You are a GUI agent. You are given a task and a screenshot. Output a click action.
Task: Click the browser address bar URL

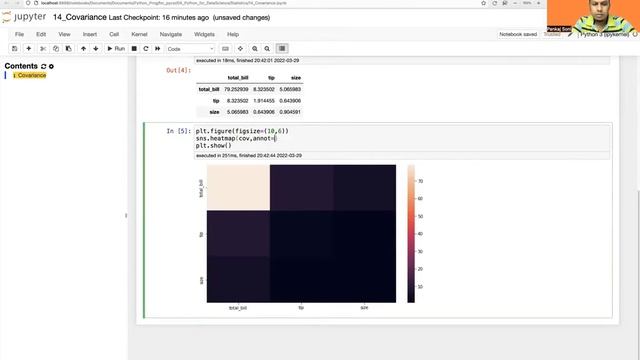163,3
